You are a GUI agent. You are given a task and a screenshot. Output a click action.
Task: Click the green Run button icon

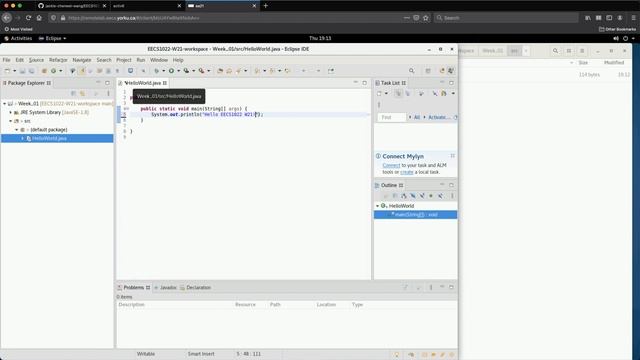tap(171, 71)
